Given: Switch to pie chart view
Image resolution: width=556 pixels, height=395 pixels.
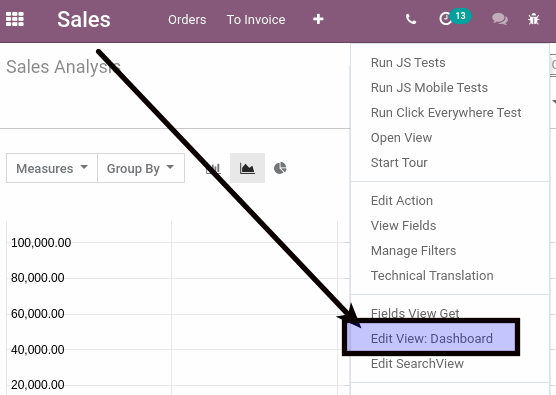Looking at the screenshot, I should [x=280, y=168].
